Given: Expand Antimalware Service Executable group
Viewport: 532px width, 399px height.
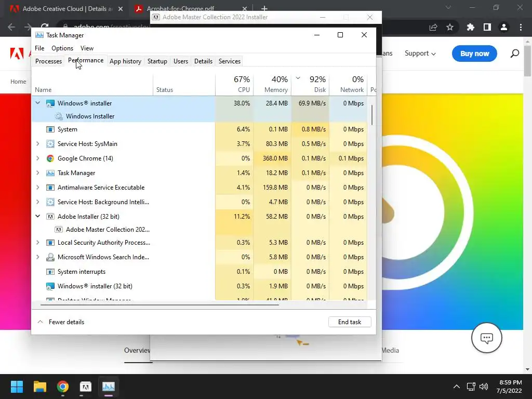Looking at the screenshot, I should [x=37, y=187].
